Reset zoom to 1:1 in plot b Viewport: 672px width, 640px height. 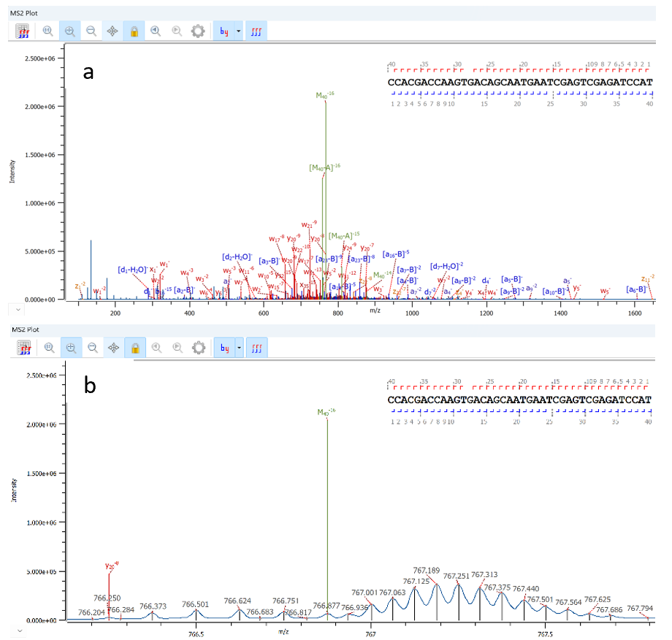[x=49, y=348]
